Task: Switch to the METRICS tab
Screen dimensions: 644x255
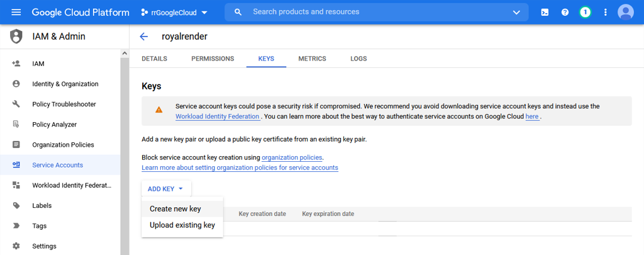Action: click(x=312, y=59)
